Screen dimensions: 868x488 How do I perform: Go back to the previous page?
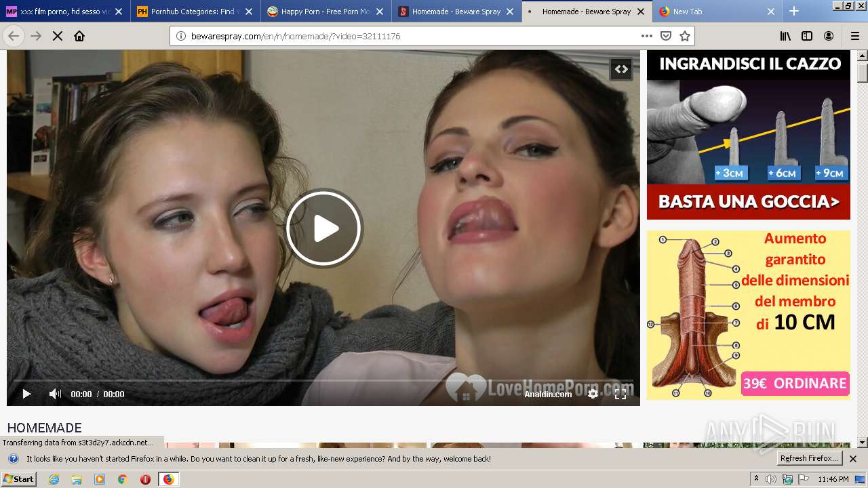click(x=14, y=36)
